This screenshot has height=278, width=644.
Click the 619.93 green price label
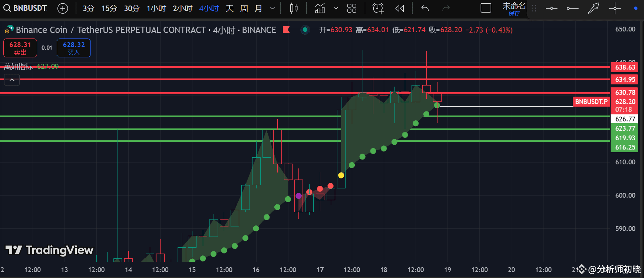pos(625,138)
